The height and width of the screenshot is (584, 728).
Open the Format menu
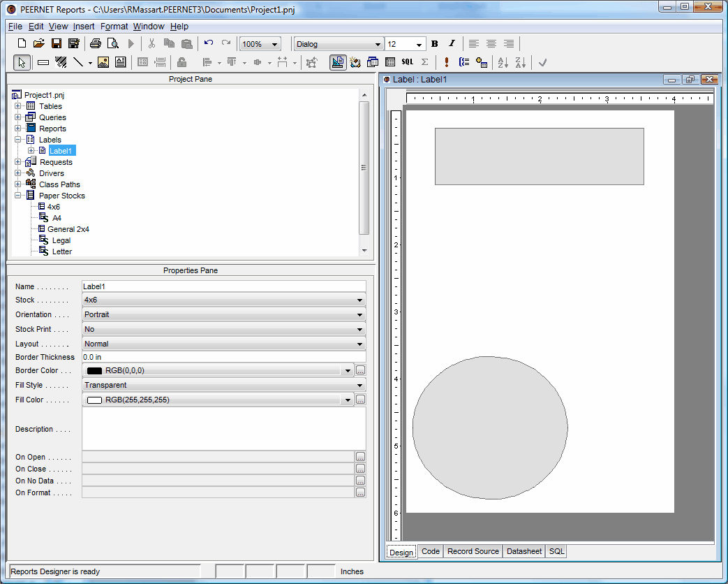tap(114, 27)
